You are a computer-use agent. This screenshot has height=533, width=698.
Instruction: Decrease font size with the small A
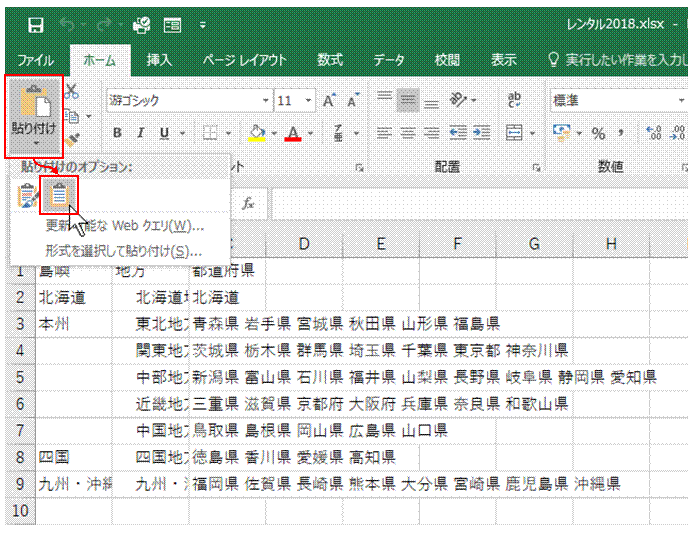pos(353,101)
